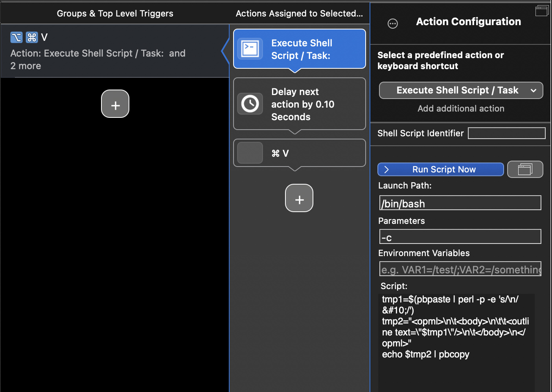552x392 pixels.
Task: Add a new action with the plus button
Action: pyautogui.click(x=299, y=198)
